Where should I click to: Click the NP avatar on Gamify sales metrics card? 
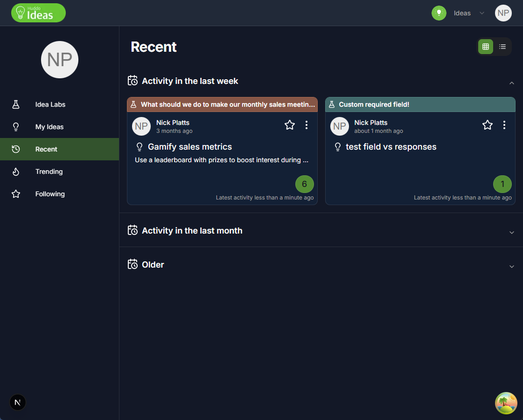pyautogui.click(x=141, y=126)
